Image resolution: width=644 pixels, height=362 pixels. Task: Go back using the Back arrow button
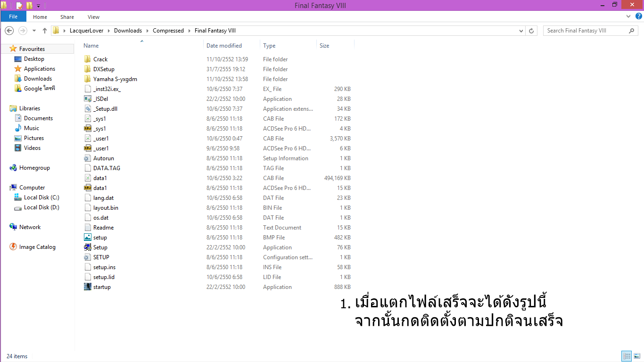click(9, 31)
